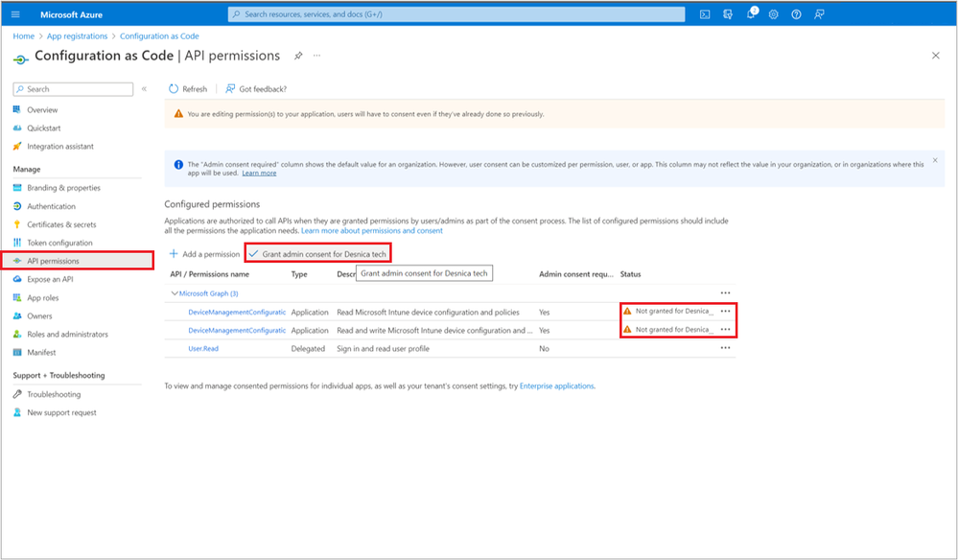Open Manifest in left menu
Screen dimensions: 958x560
pyautogui.click(x=41, y=352)
